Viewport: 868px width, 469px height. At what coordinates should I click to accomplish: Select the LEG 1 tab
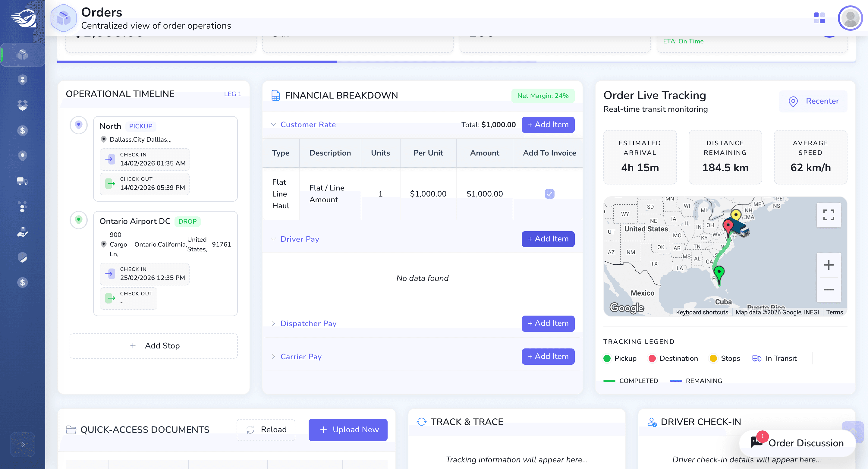[x=232, y=94]
